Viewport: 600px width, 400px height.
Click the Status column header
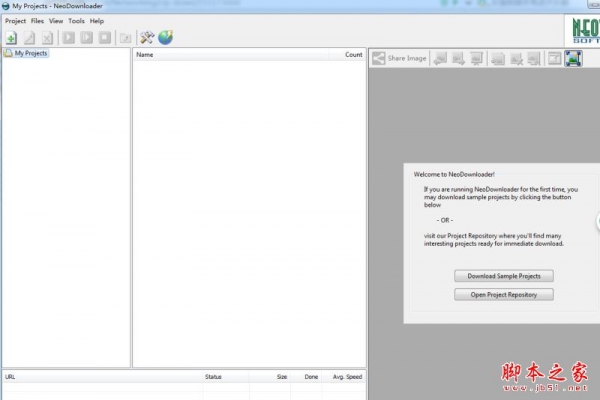coord(226,377)
